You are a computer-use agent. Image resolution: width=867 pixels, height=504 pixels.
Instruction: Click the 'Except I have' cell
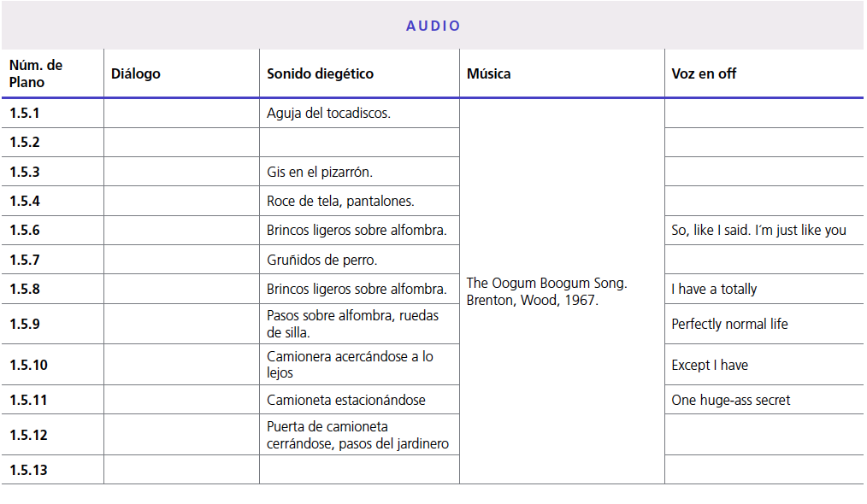coord(710,365)
